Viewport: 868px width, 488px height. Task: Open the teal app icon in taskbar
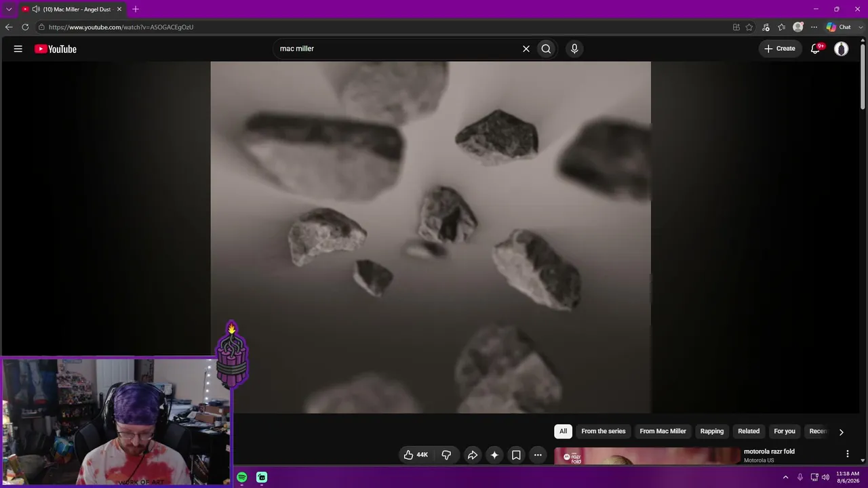[262, 477]
